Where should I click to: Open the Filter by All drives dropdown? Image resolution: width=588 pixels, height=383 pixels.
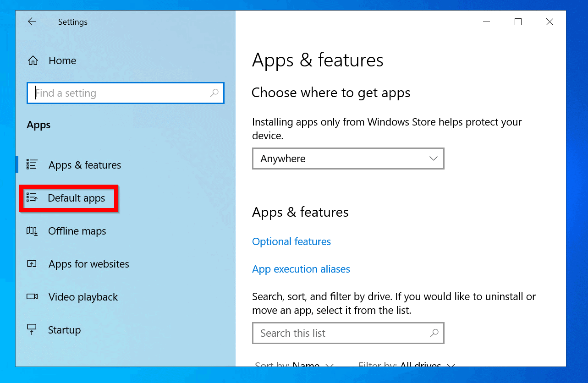pyautogui.click(x=406, y=364)
